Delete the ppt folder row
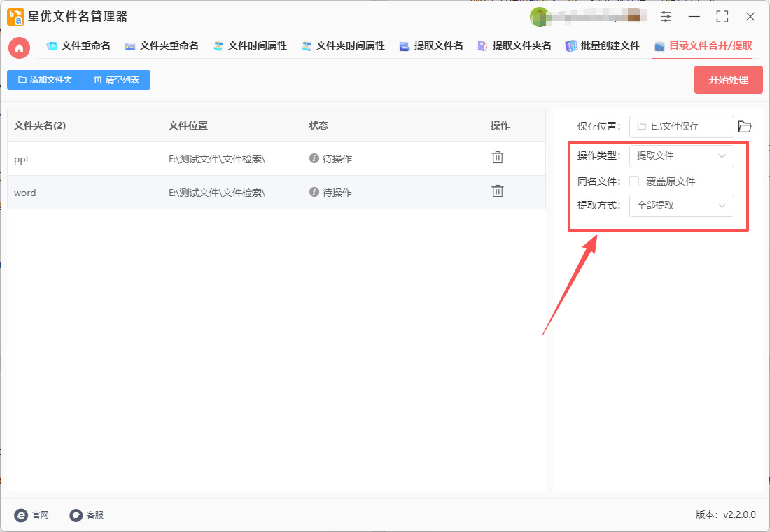The height and width of the screenshot is (532, 770). [498, 157]
